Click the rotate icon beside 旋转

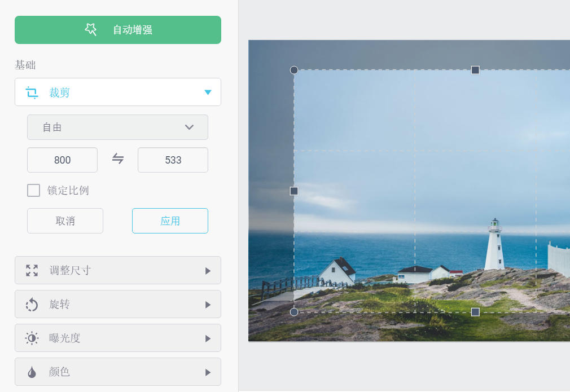(x=32, y=305)
